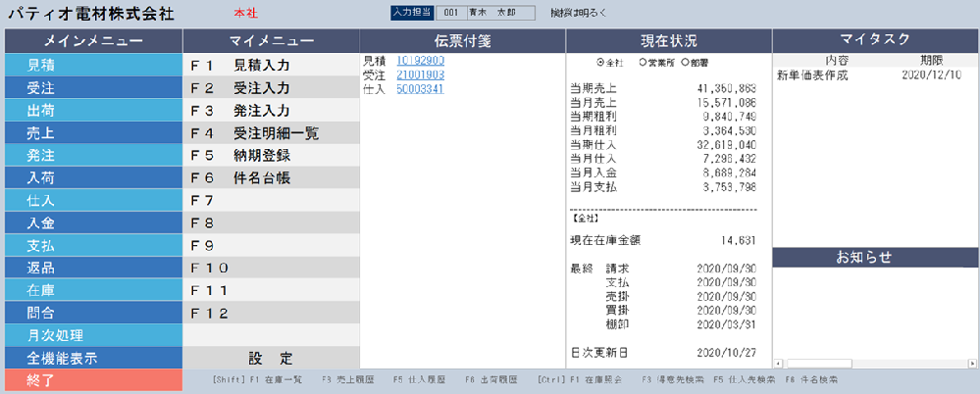Open 月次処理 from the main menu
The width and height of the screenshot is (980, 394).
click(x=92, y=335)
